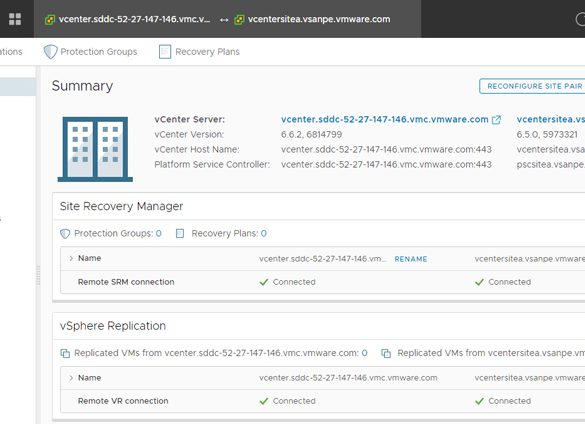The width and height of the screenshot is (585, 424).
Task: Click the Recovery Plans document icon
Action: (x=165, y=52)
